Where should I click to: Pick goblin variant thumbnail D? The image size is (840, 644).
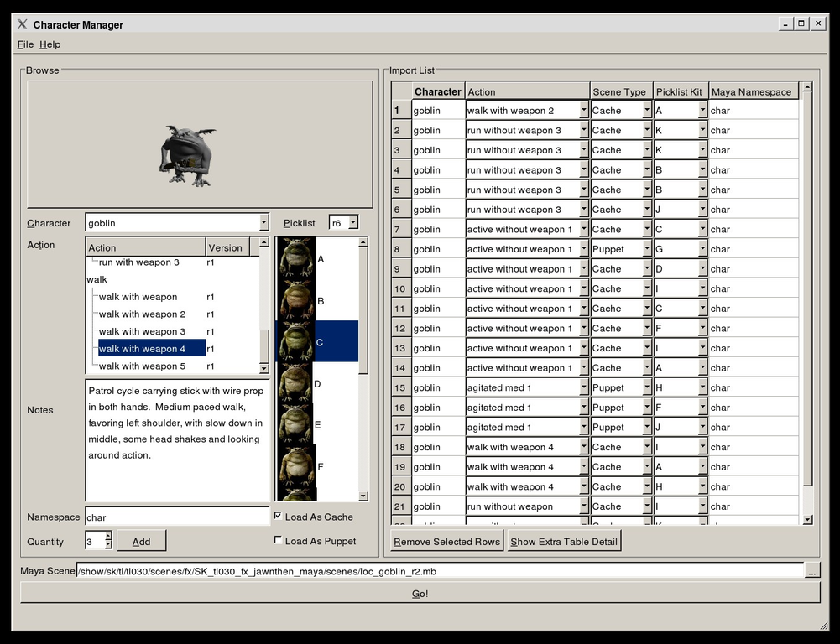(x=295, y=383)
